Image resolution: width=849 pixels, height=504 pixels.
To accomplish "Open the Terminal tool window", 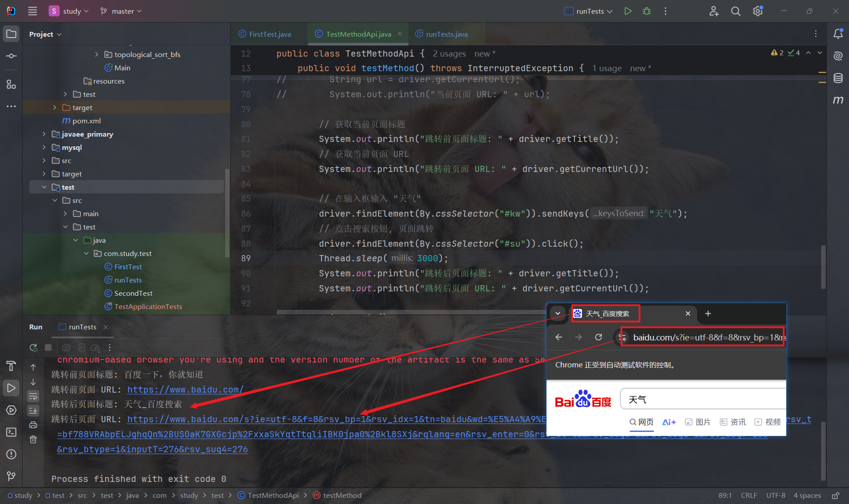I will [x=11, y=432].
